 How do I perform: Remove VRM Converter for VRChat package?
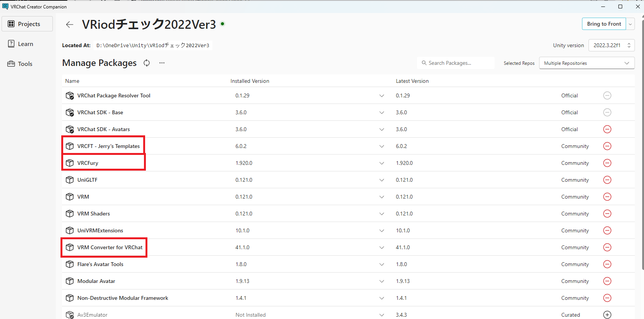[x=607, y=247]
